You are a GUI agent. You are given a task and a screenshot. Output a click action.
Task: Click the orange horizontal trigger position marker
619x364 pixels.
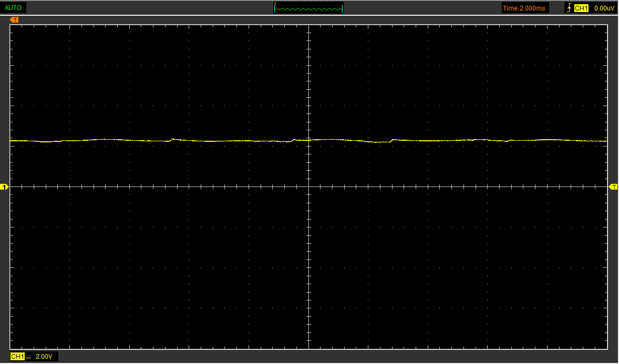tap(14, 20)
